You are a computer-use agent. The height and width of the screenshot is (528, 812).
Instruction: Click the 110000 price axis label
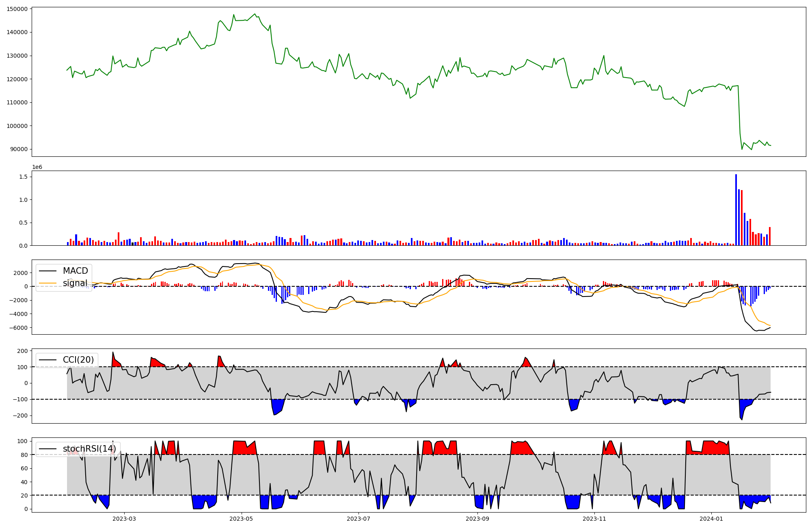17,102
